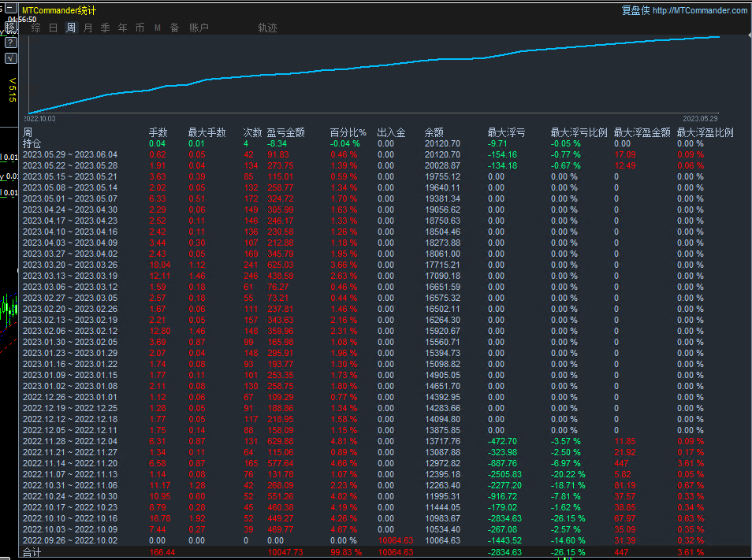The width and height of the screenshot is (752, 560).
Task: Open the 季 quarterly statistics tab
Action: 105,28
